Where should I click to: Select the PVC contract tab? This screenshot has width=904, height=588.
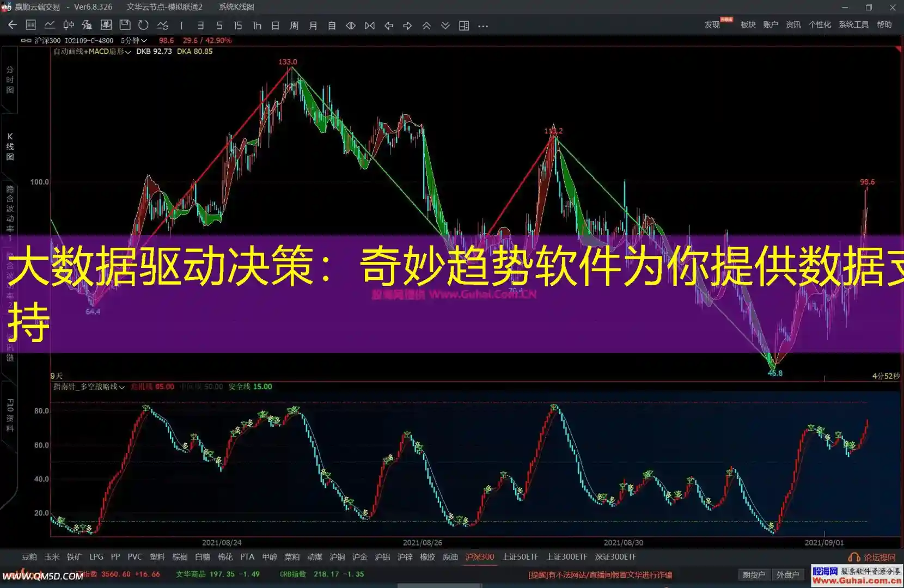coord(135,557)
